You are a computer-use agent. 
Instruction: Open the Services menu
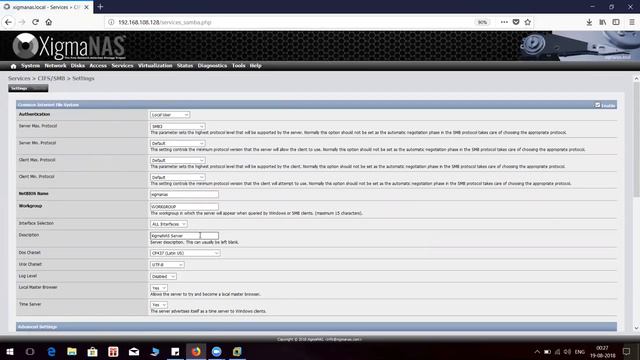122,66
